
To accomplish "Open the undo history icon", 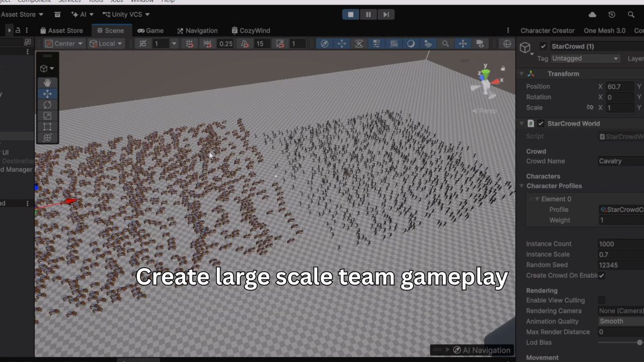I will click(612, 14).
